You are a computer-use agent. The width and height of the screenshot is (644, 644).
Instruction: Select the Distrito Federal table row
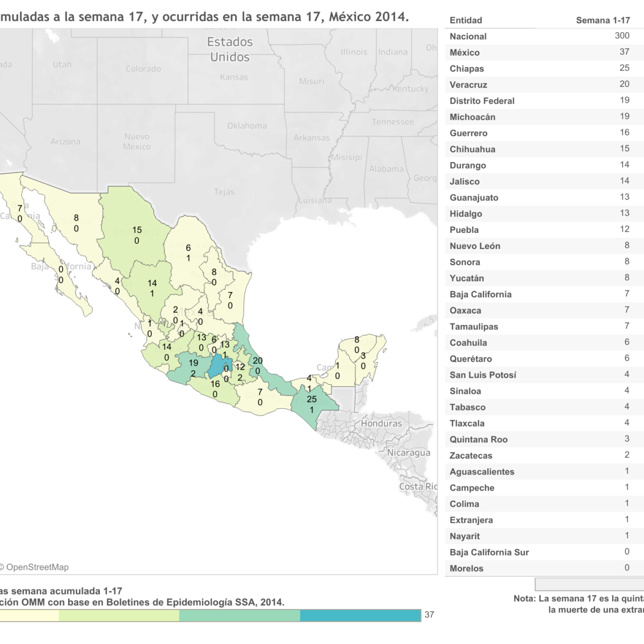pos(537,101)
